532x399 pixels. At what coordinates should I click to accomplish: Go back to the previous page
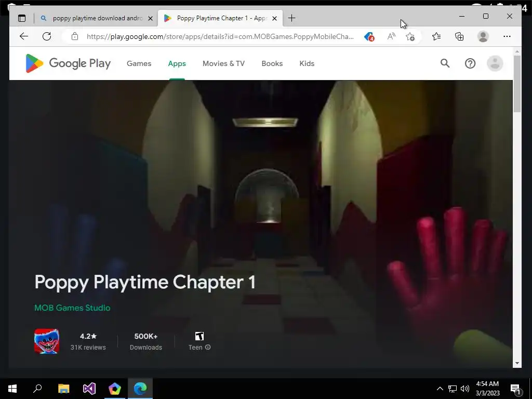(x=24, y=36)
